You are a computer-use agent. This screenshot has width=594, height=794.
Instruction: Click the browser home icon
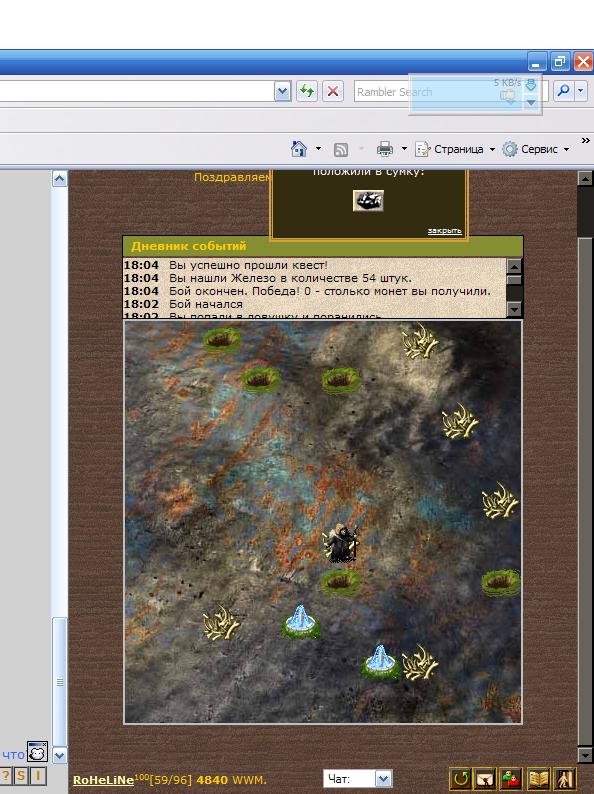[299, 149]
